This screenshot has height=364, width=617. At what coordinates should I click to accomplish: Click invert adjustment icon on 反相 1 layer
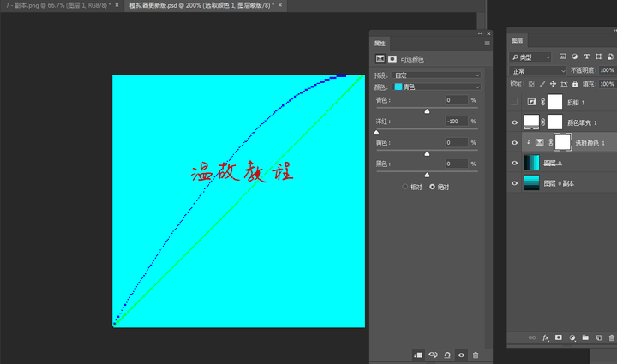[531, 102]
